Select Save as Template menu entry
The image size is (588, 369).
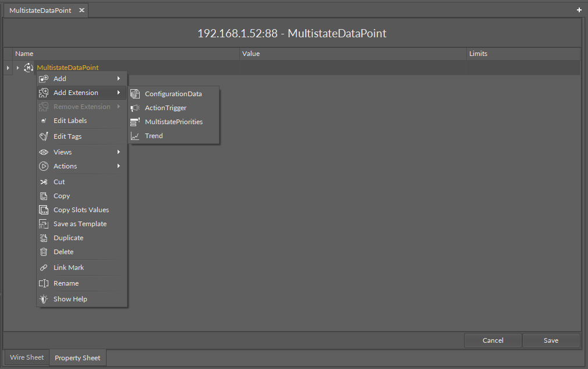pos(80,224)
